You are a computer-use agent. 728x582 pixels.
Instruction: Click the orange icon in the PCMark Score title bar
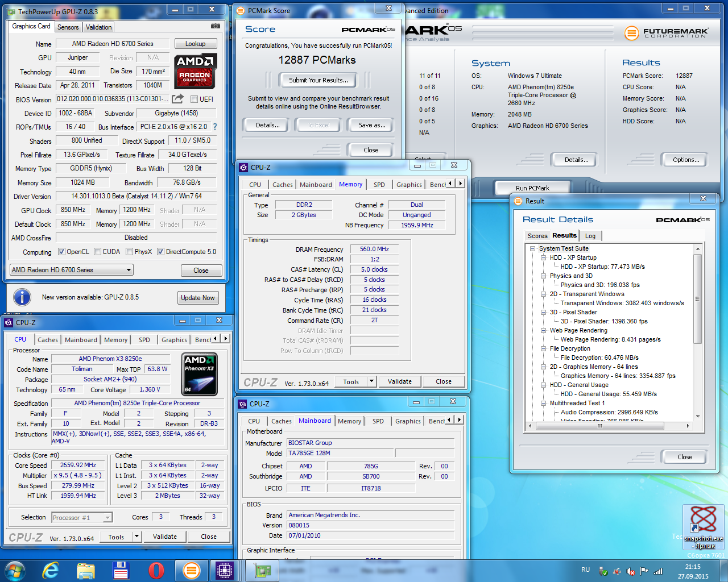point(241,10)
